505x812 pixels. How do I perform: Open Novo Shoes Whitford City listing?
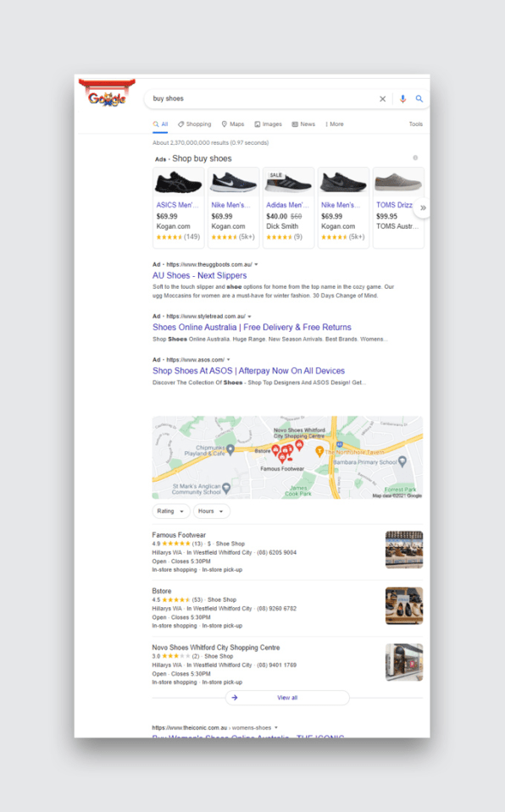click(x=216, y=648)
